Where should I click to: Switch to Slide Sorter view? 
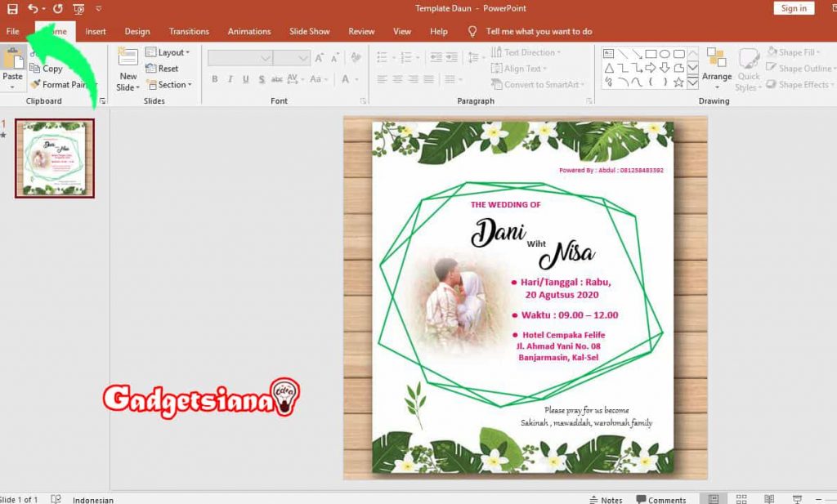coord(741,499)
